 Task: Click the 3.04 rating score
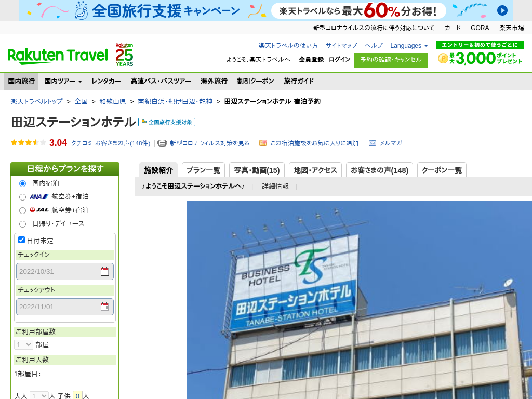58,143
